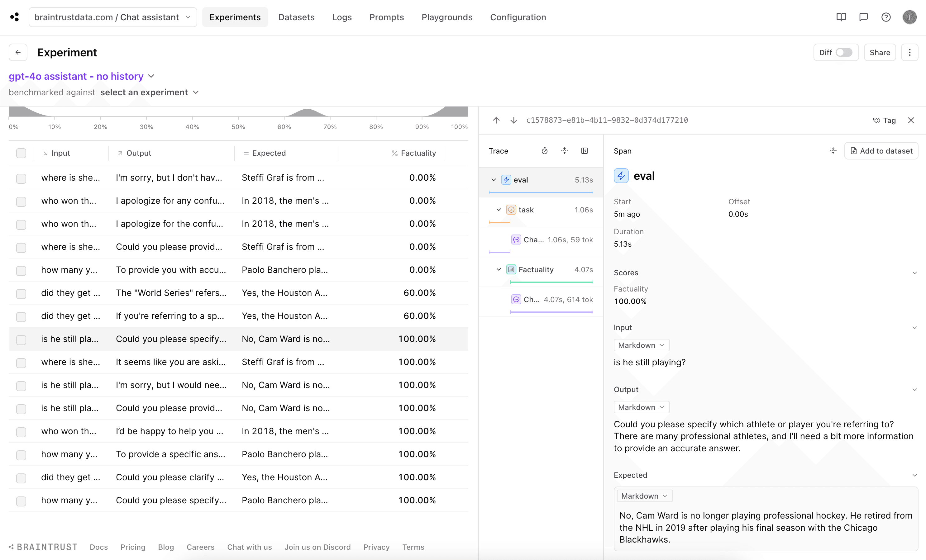Toggle the trace panel layout icon

tap(585, 151)
